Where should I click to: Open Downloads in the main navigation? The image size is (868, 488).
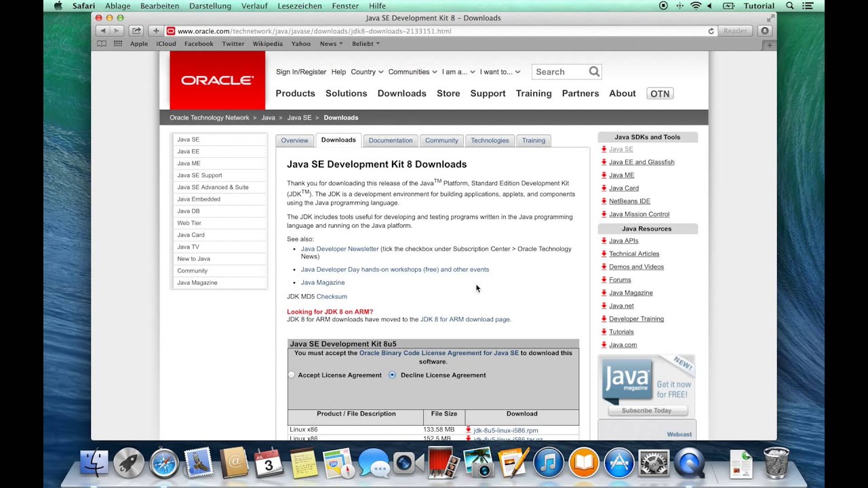(402, 94)
